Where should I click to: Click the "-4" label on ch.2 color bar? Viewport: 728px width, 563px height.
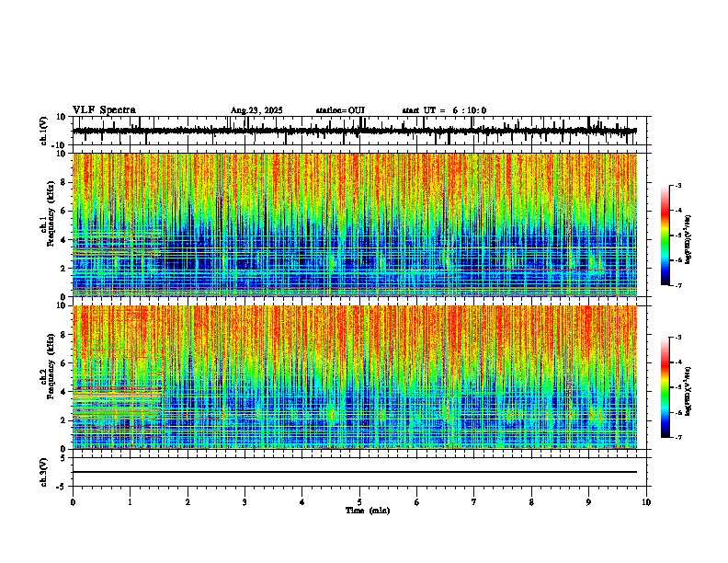point(677,362)
